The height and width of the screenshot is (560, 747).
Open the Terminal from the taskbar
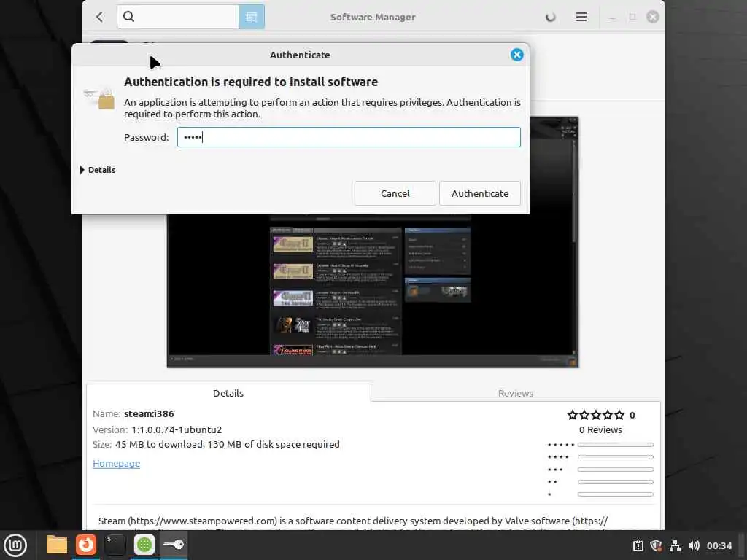tap(115, 545)
